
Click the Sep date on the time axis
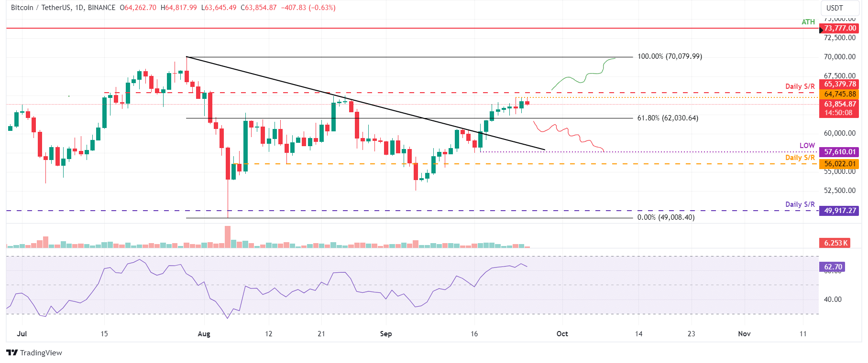click(386, 333)
